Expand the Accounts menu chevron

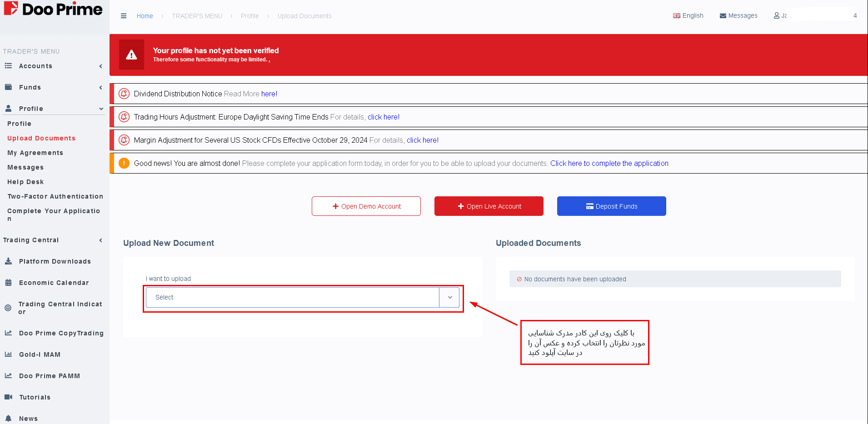click(x=100, y=66)
